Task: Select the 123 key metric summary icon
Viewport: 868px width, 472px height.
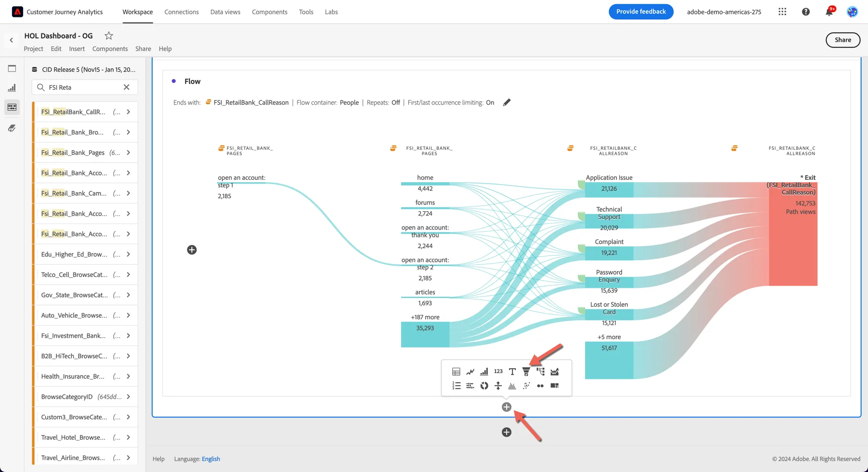Action: click(498, 371)
